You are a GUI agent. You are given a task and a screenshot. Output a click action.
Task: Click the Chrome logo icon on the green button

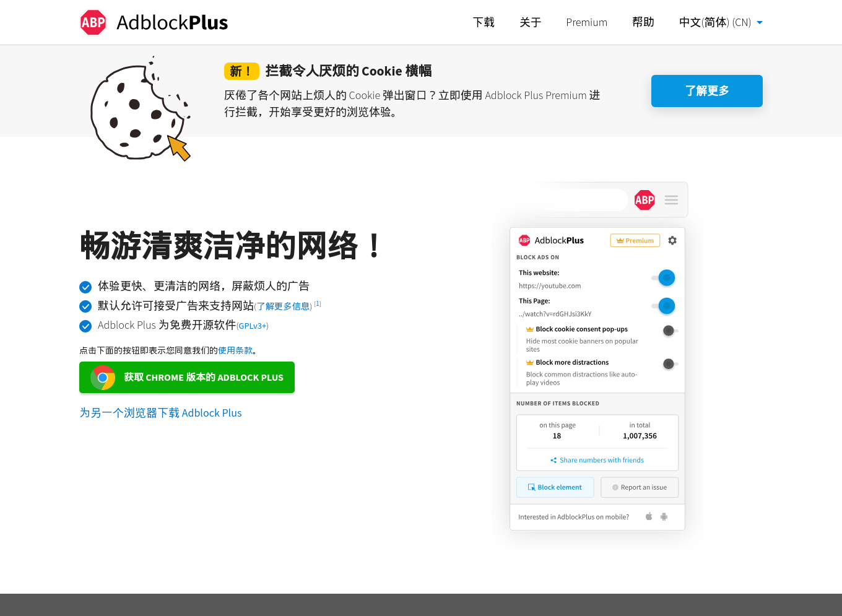tap(103, 378)
